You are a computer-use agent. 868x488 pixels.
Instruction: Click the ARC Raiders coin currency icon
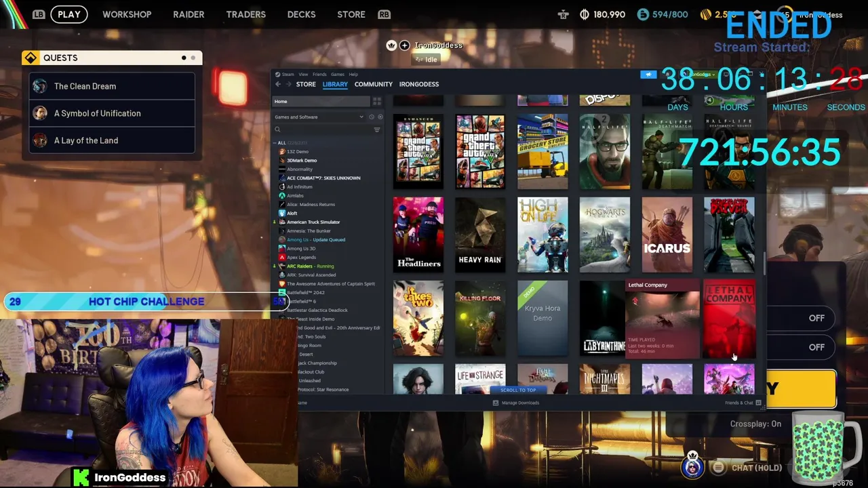pyautogui.click(x=585, y=14)
